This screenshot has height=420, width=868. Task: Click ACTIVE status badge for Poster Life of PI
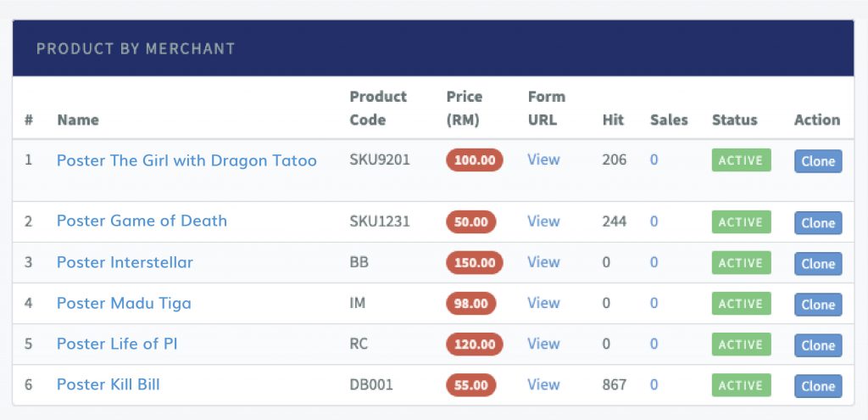point(741,344)
